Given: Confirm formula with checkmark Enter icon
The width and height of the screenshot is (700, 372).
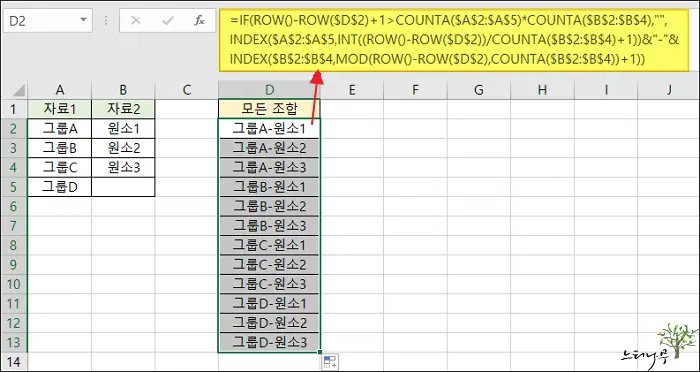Looking at the screenshot, I should [167, 21].
